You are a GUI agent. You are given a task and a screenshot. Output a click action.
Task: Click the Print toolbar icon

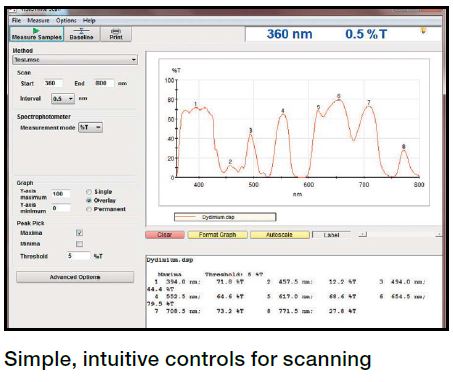tap(116, 31)
